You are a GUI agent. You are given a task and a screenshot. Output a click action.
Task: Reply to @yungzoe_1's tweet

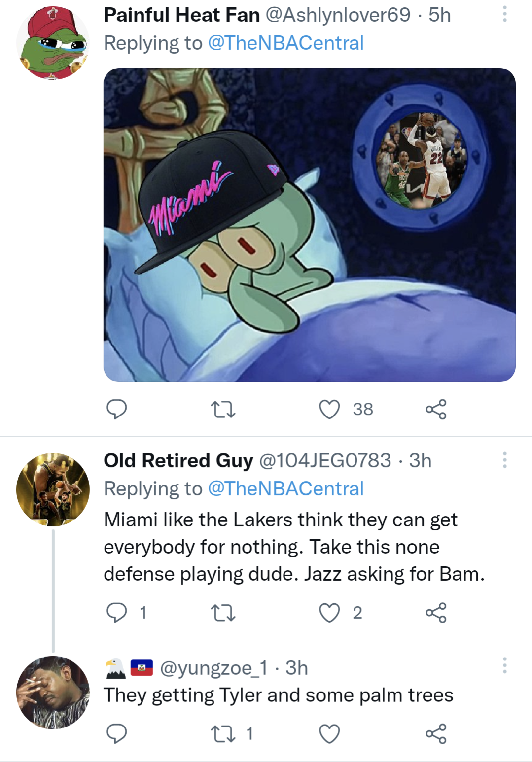click(117, 734)
